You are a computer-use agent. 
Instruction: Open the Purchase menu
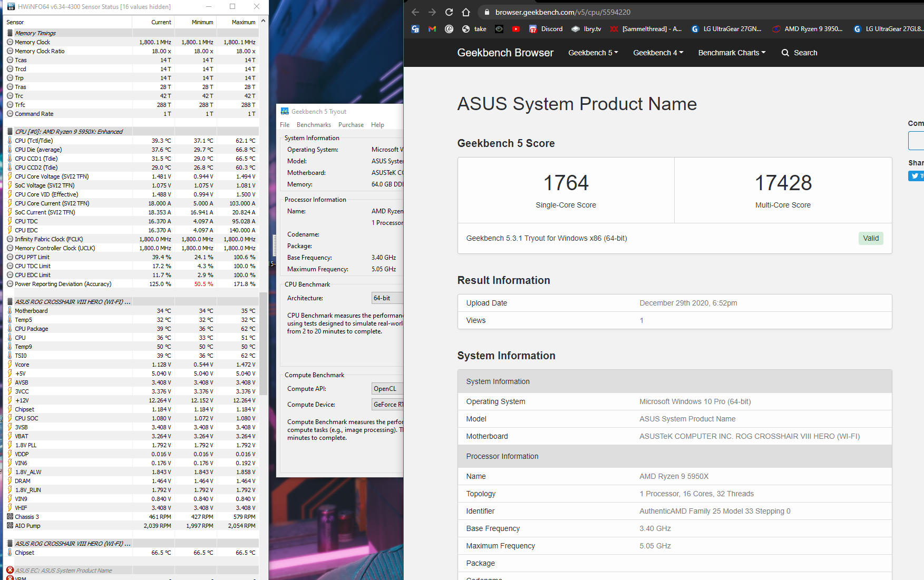(351, 125)
